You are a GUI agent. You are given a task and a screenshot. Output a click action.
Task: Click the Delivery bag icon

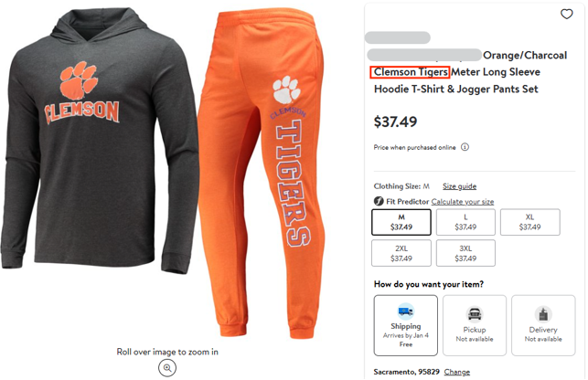(543, 313)
